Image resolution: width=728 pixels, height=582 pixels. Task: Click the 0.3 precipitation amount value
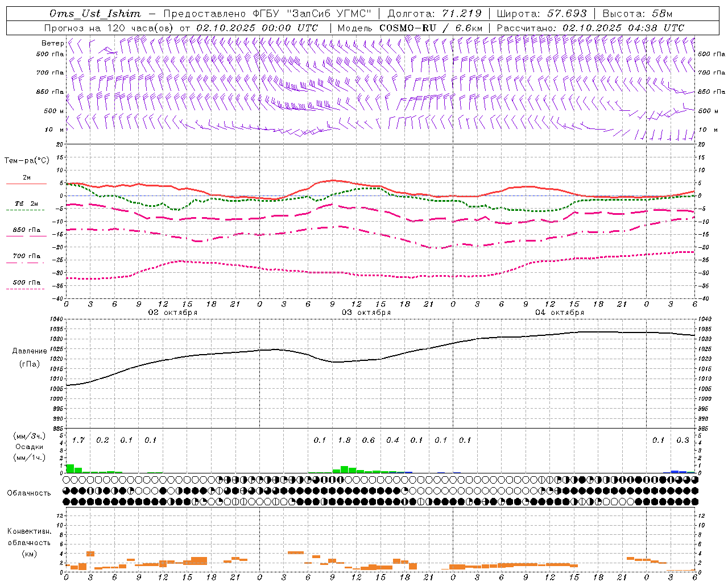[682, 440]
